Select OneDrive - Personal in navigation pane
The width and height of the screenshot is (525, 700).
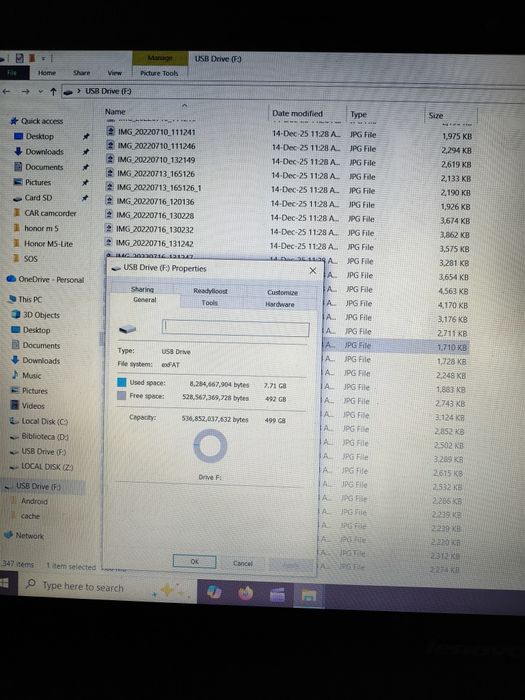tap(45, 279)
